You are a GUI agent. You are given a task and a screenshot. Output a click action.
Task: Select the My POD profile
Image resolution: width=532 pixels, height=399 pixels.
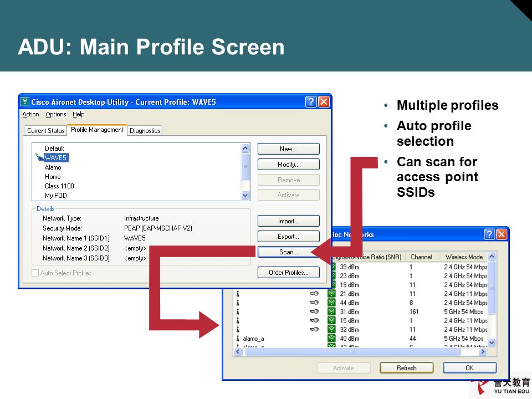tap(56, 196)
